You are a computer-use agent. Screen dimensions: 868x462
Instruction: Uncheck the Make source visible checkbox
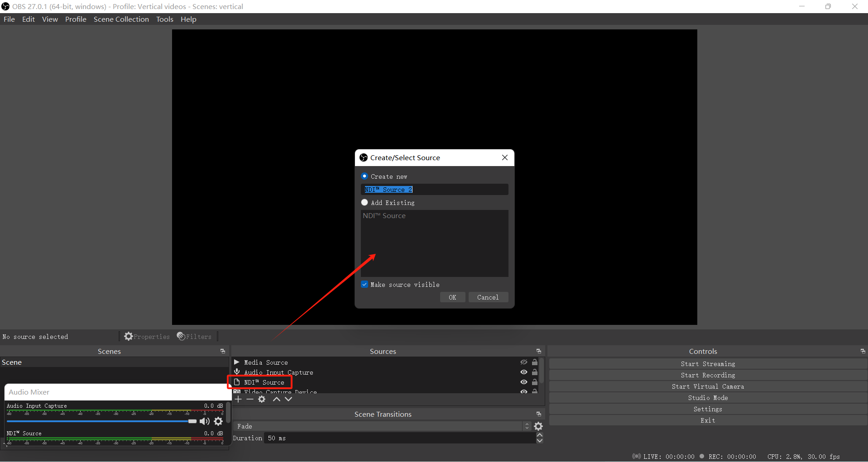click(364, 284)
